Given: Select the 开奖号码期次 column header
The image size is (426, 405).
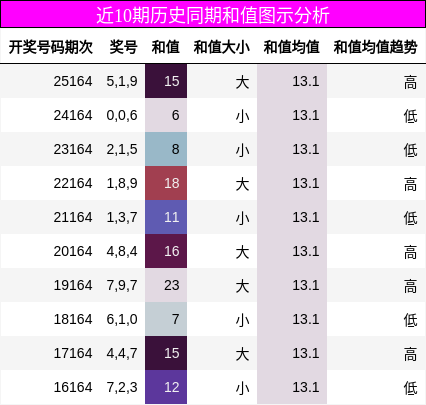Looking at the screenshot, I should pos(51,47).
